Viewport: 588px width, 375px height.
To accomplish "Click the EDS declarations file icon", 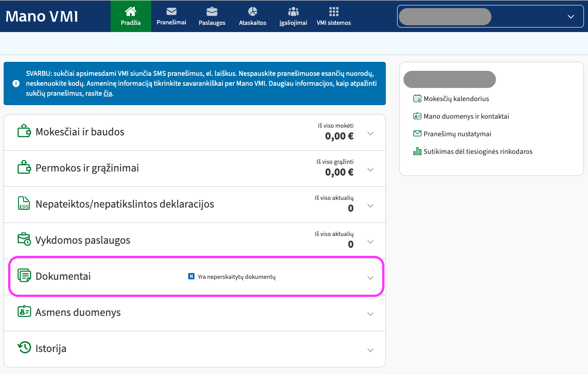I will [x=24, y=204].
